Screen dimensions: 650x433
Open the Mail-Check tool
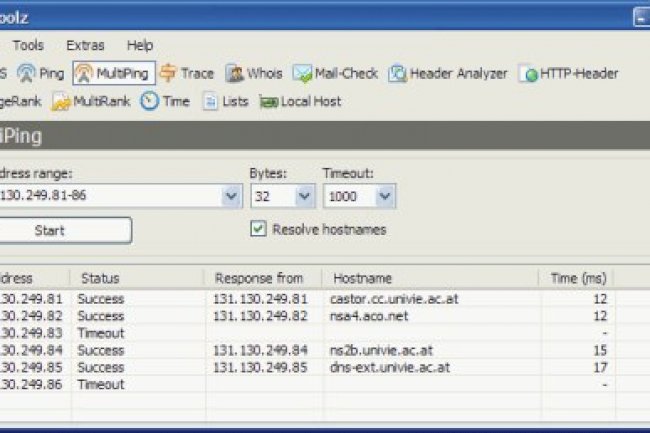[x=335, y=73]
